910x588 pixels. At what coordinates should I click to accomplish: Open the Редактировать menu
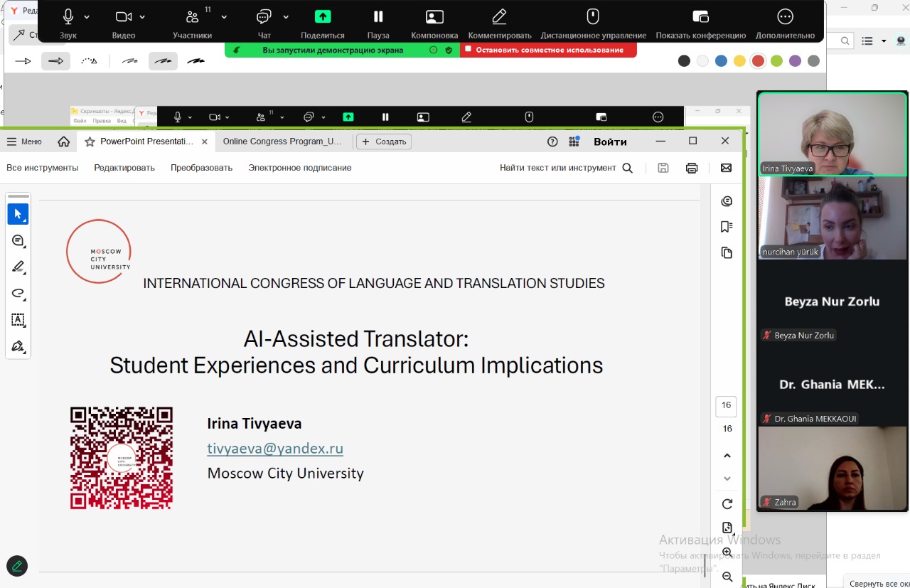point(124,168)
